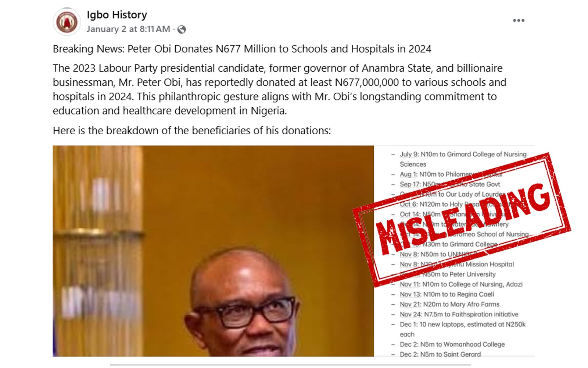This screenshot has width=588, height=368.
Task: Click the Dec 1 new laptops entry
Action: click(x=463, y=329)
